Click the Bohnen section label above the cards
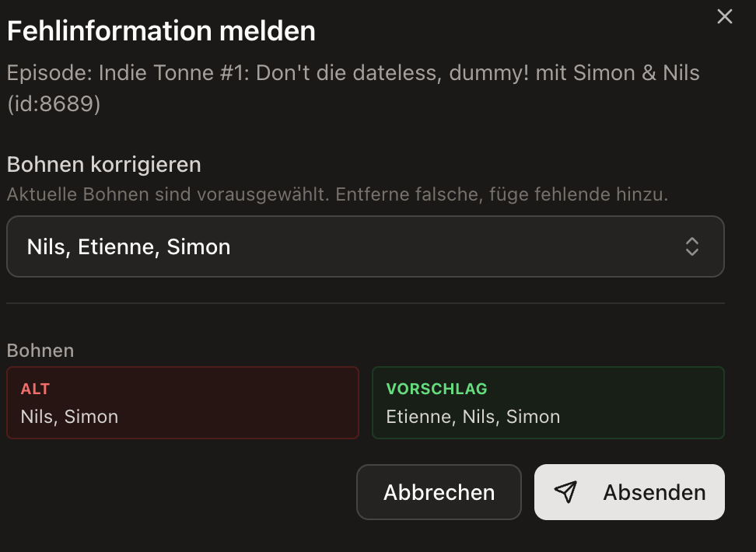 click(40, 351)
